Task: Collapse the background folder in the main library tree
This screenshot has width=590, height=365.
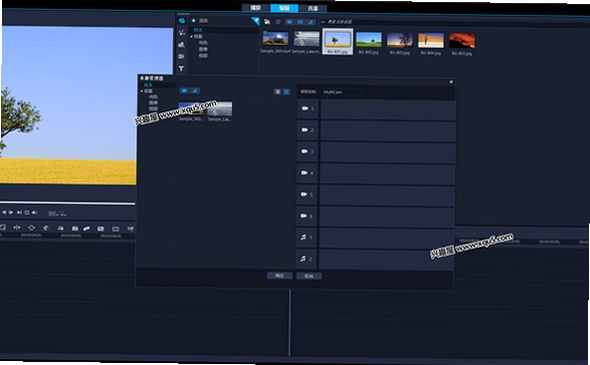Action: (191, 36)
